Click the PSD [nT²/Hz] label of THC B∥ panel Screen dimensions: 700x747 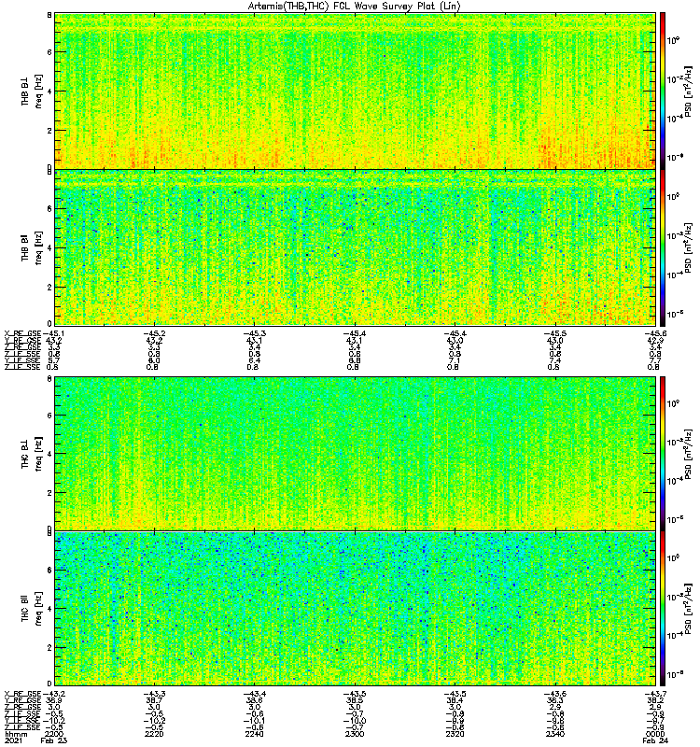(688, 609)
